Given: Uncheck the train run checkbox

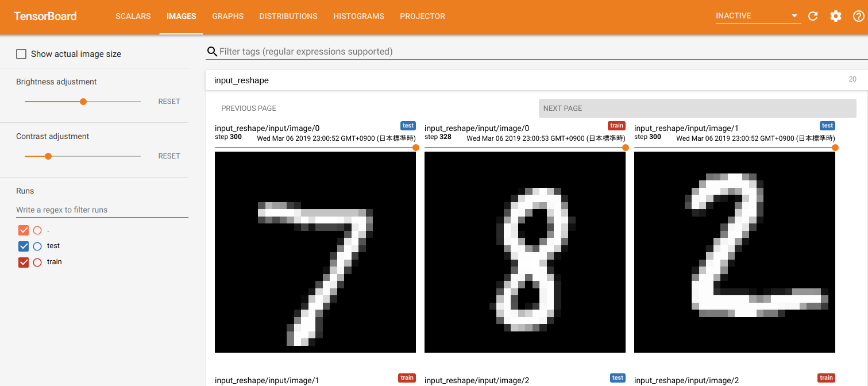Looking at the screenshot, I should 24,263.
